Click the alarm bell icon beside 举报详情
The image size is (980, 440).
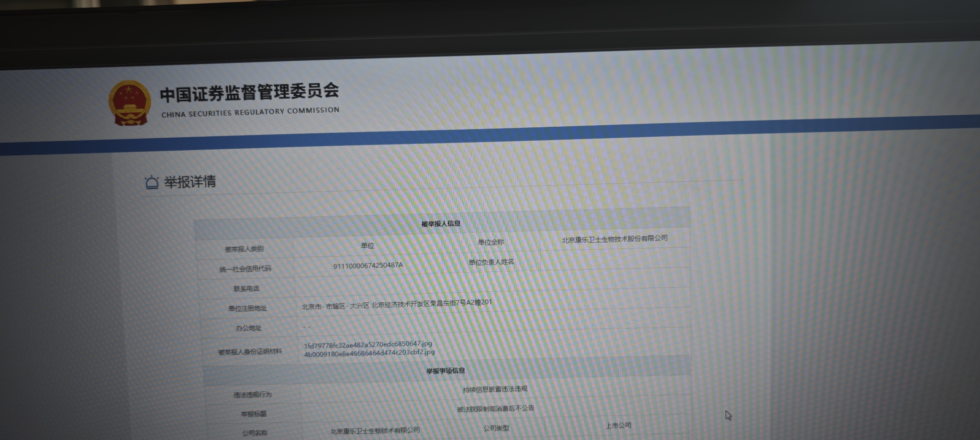152,183
